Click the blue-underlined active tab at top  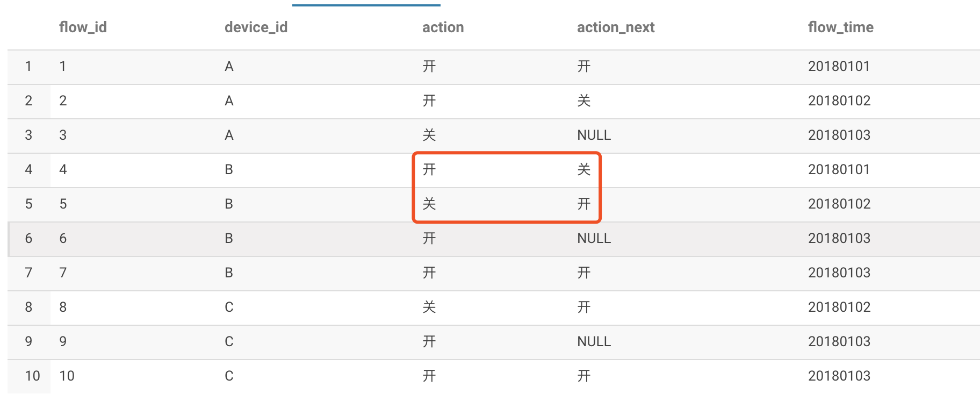pos(366,4)
